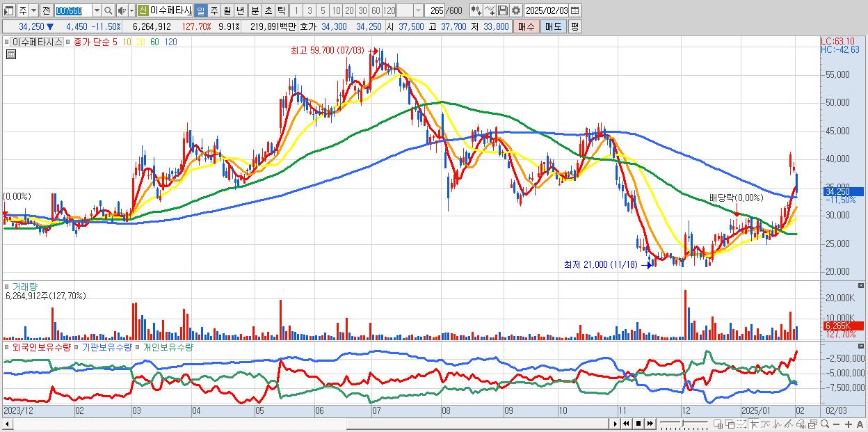Click the bottom magnifier zoom icon
Image resolution: width=868 pixels, height=432 pixels.
(x=824, y=424)
